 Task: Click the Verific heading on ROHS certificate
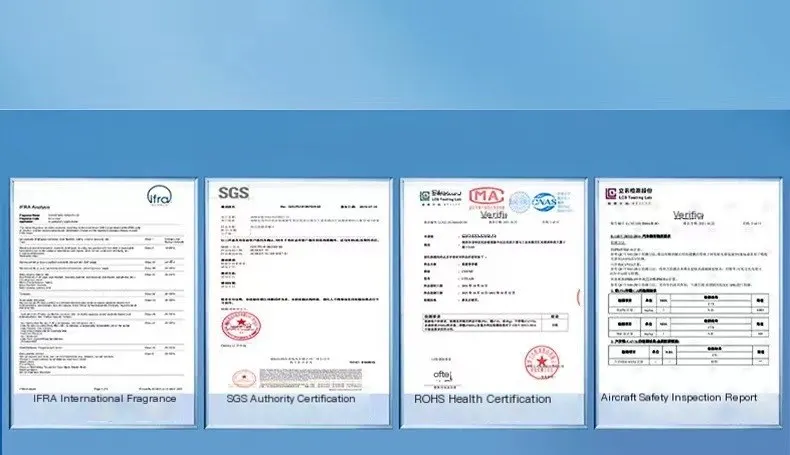coord(493,215)
